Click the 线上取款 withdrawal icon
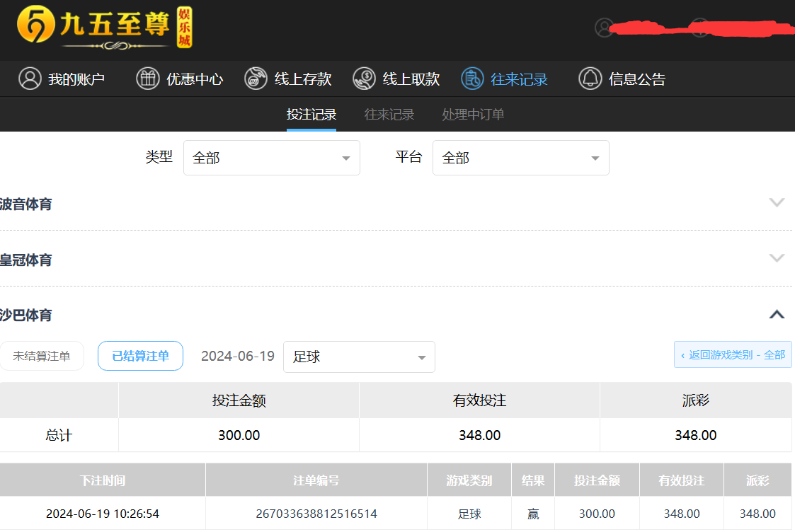795x532 pixels. pyautogui.click(x=364, y=79)
